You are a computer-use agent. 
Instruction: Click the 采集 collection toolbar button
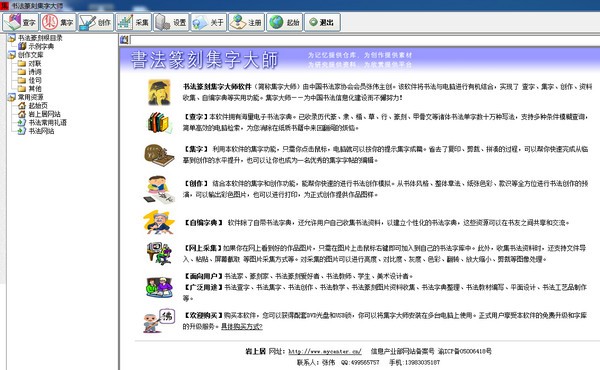click(x=133, y=22)
